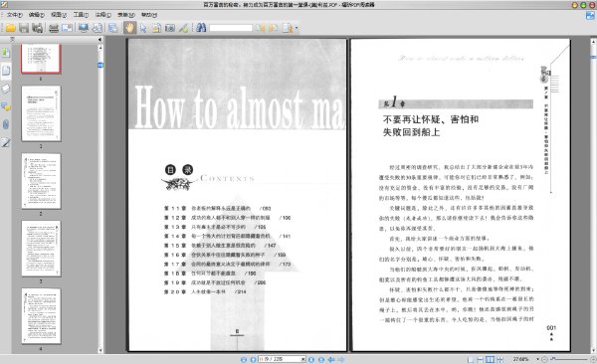597x364 pixels.
Task: Select the arrow selection tool
Action: [x=143, y=28]
